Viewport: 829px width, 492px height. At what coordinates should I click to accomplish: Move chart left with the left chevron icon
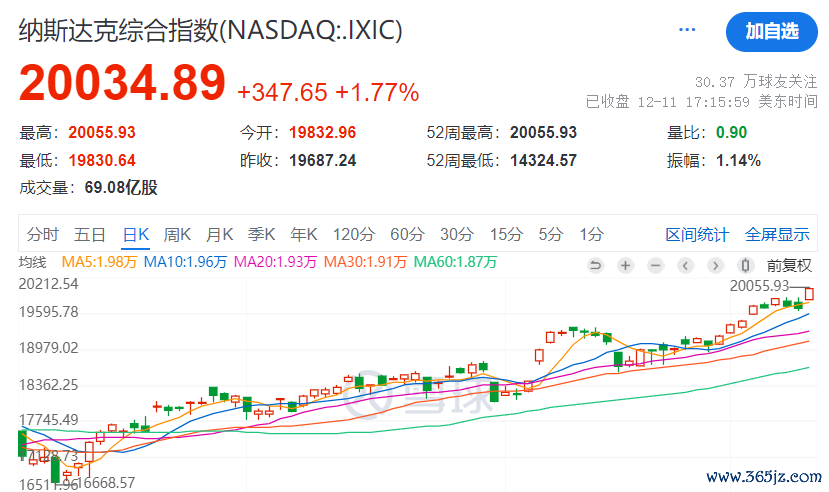point(686,265)
